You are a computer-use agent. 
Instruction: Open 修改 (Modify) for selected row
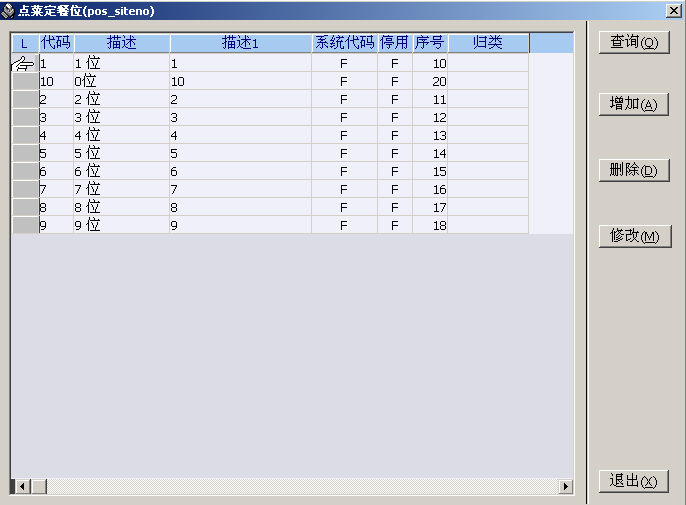[634, 236]
